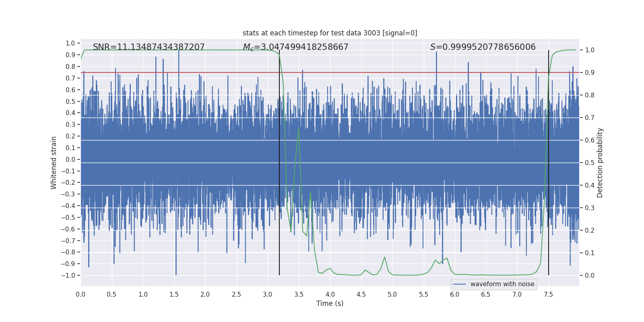
Task: Click the 0.5 tick on detection probability axis
Action: [590, 163]
